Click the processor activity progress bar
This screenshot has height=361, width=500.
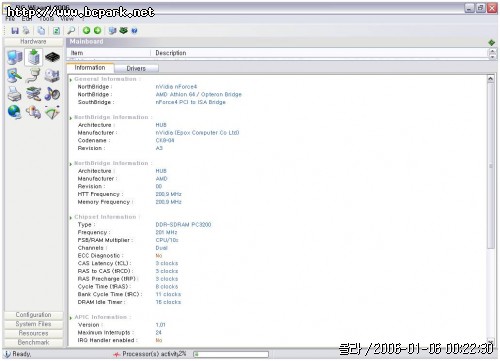click(x=231, y=354)
